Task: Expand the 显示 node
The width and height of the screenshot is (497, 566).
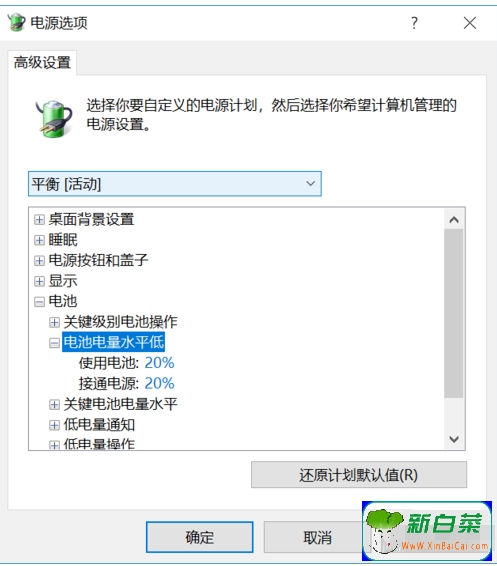Action: pyautogui.click(x=39, y=281)
